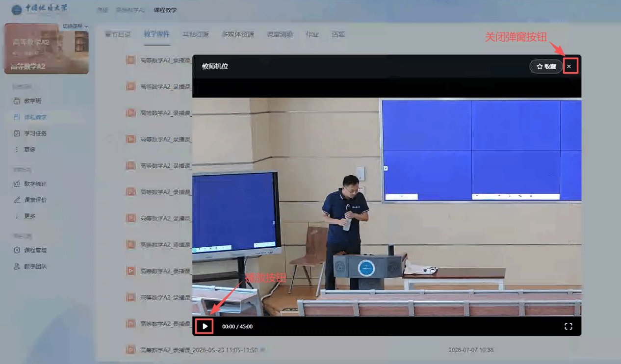Close the 教师机位 popup window

tap(569, 66)
